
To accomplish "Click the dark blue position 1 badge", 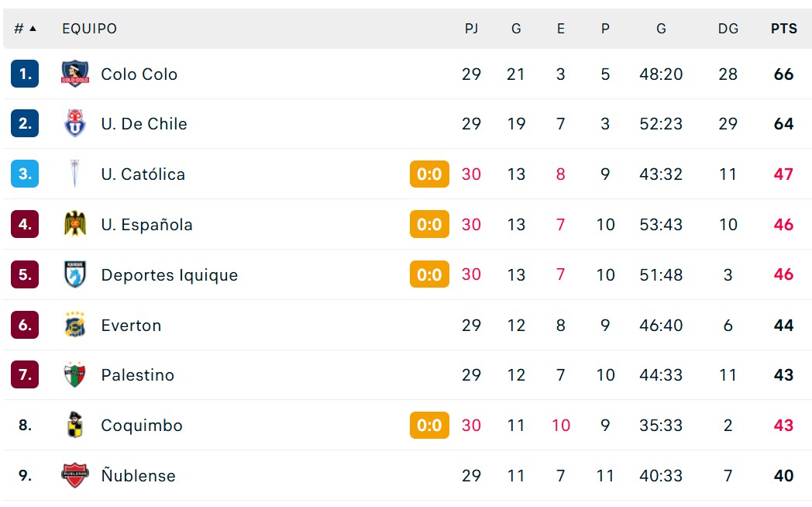I will pos(25,74).
